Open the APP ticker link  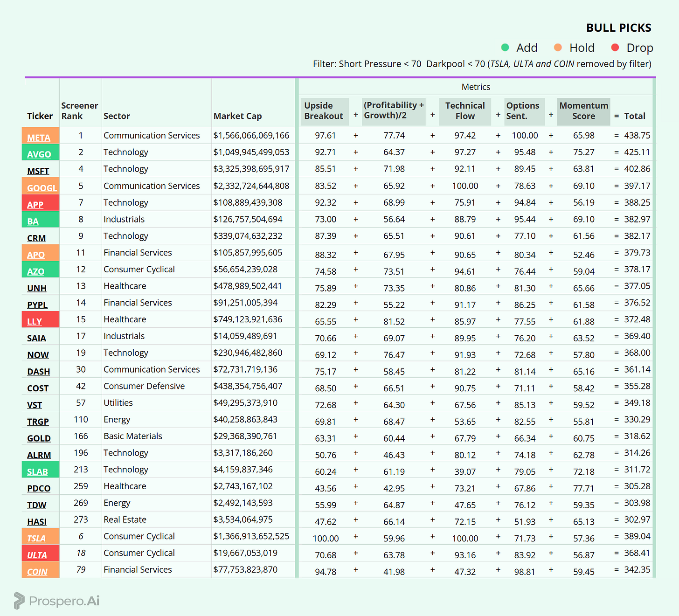(35, 205)
